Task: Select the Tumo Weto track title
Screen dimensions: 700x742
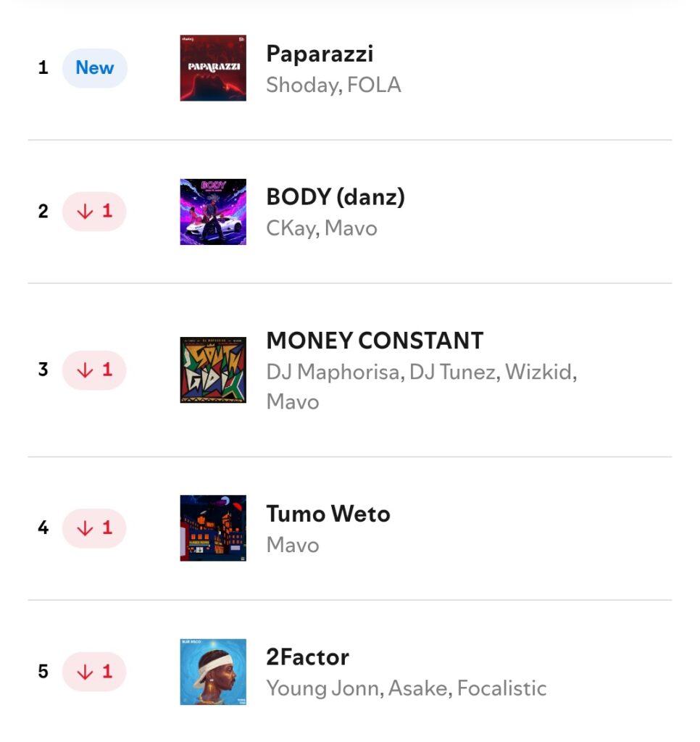Action: (328, 514)
